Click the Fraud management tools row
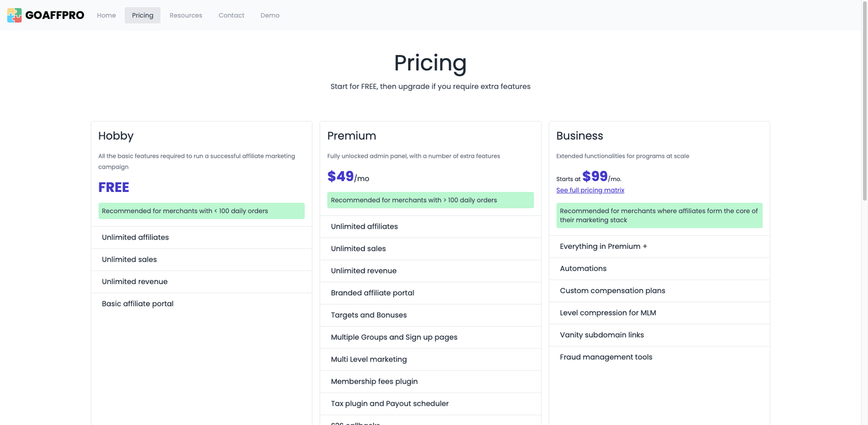 coord(659,357)
